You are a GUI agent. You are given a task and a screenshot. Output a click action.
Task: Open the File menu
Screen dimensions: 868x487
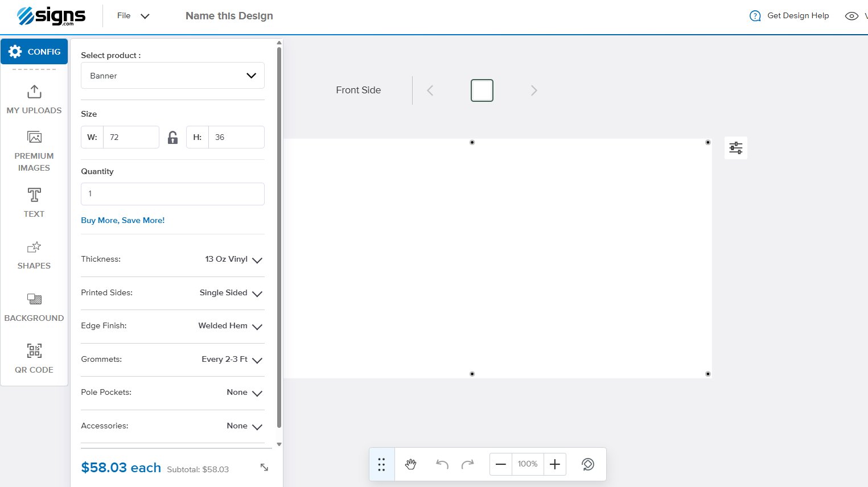click(x=133, y=16)
